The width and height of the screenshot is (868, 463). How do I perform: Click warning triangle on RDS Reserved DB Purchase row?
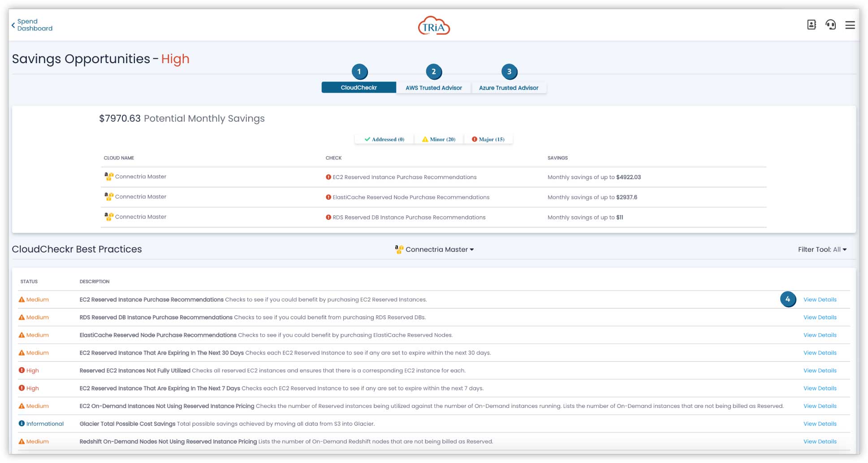pyautogui.click(x=22, y=317)
